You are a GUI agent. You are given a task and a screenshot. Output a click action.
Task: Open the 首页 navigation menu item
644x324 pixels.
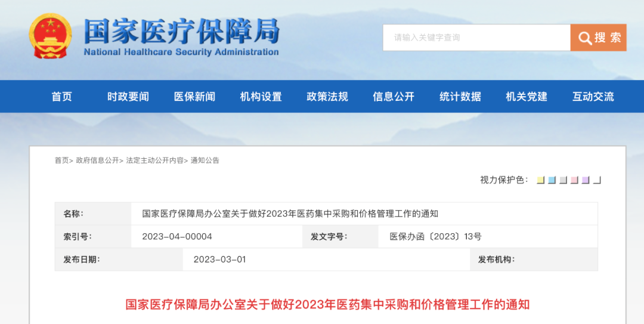(61, 97)
